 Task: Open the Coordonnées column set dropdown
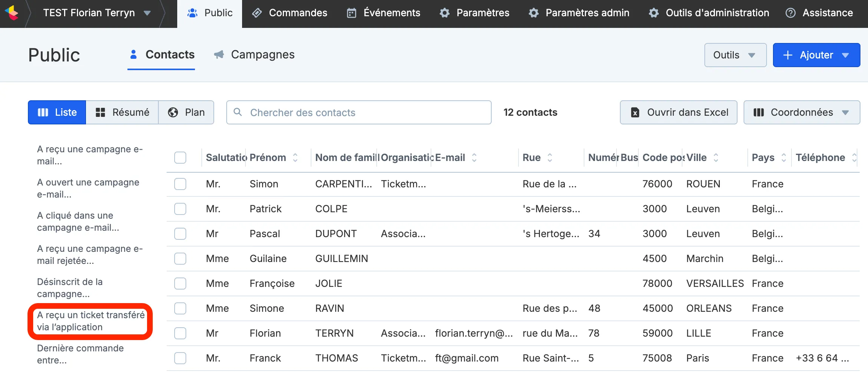tap(802, 112)
